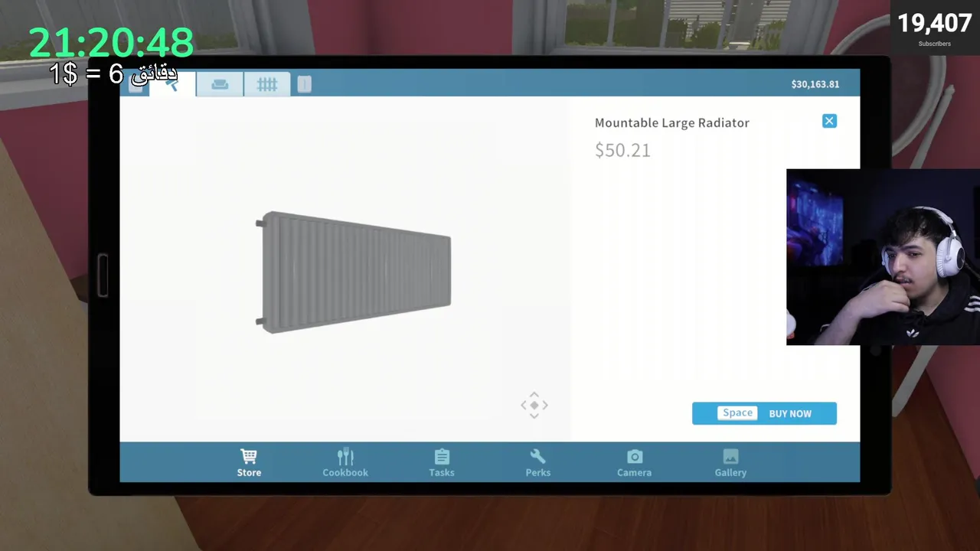Click the Mountable Large Radiator title
The height and width of the screenshot is (551, 980).
pyautogui.click(x=672, y=122)
